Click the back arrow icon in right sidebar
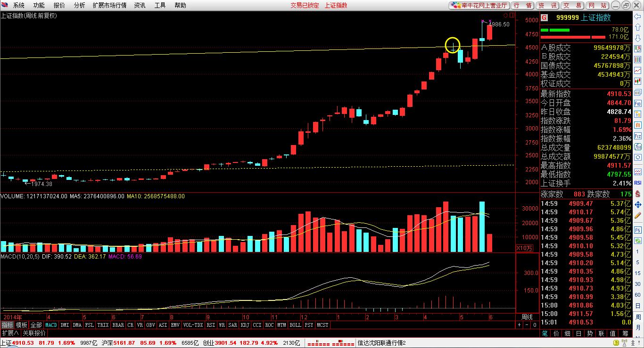Image resolution: width=644 pixels, height=348 pixels. point(638,16)
